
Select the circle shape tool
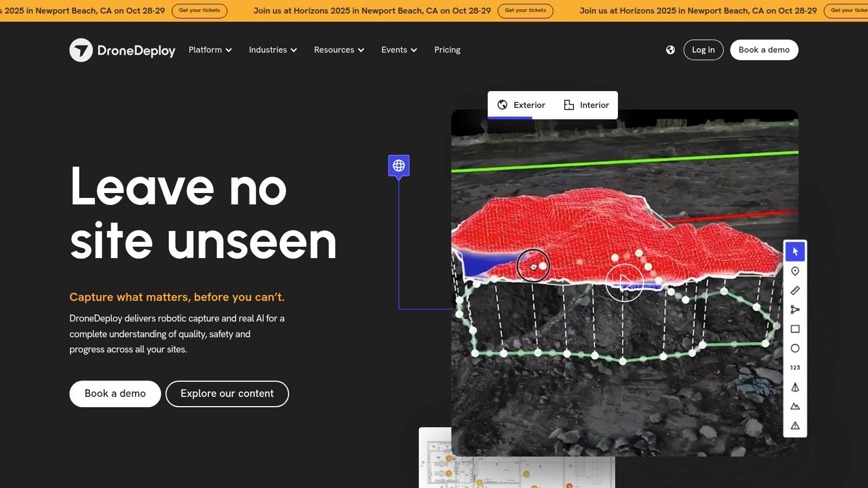pos(795,348)
